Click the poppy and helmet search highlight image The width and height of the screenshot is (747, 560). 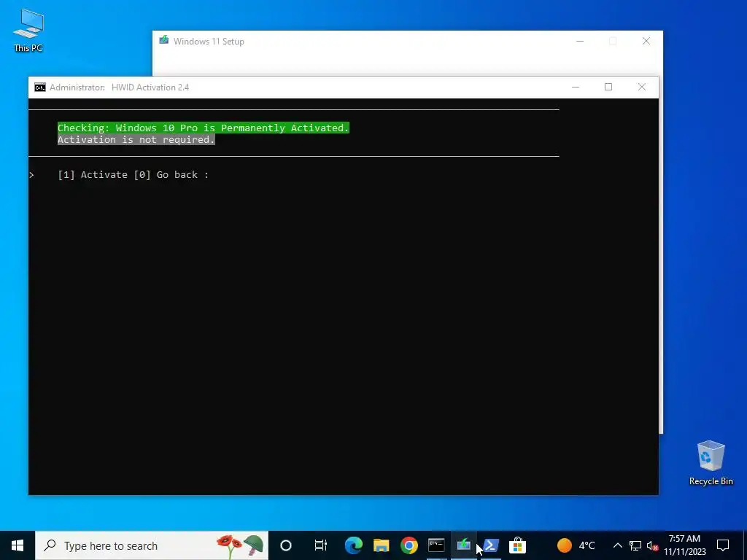pyautogui.click(x=240, y=545)
